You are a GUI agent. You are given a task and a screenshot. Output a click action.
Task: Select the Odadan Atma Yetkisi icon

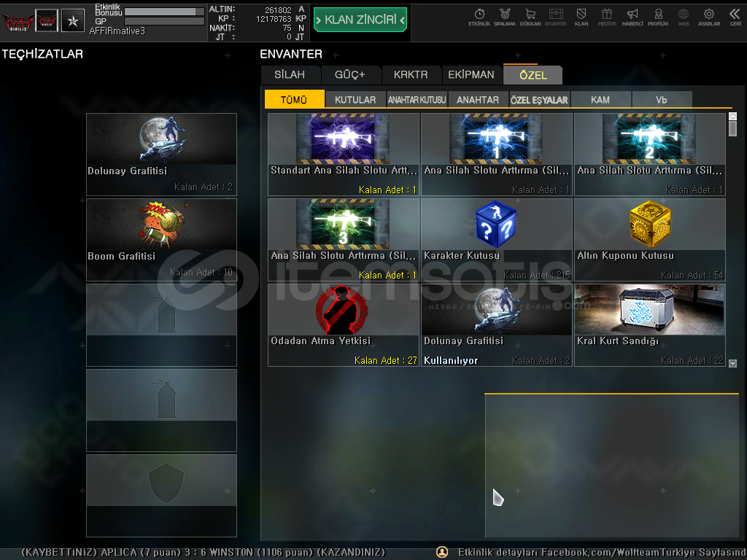(x=344, y=325)
